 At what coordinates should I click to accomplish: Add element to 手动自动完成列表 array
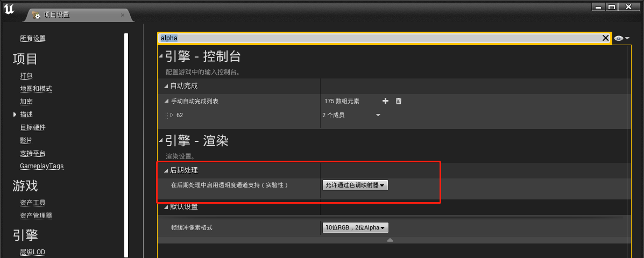(x=385, y=101)
